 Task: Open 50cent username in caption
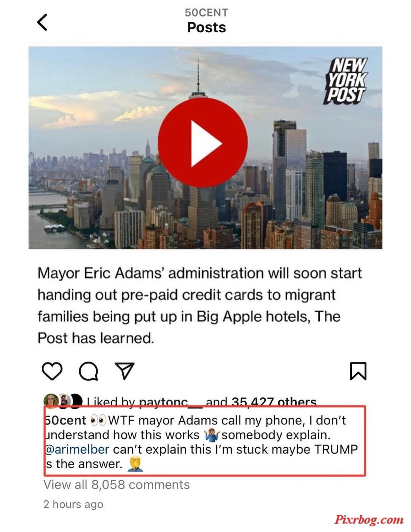point(65,420)
